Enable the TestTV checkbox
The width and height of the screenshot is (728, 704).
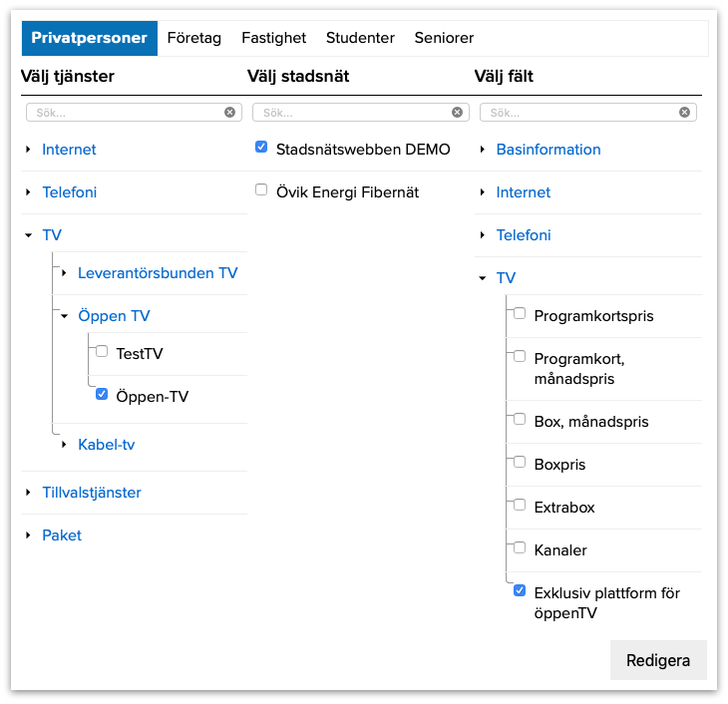click(102, 351)
